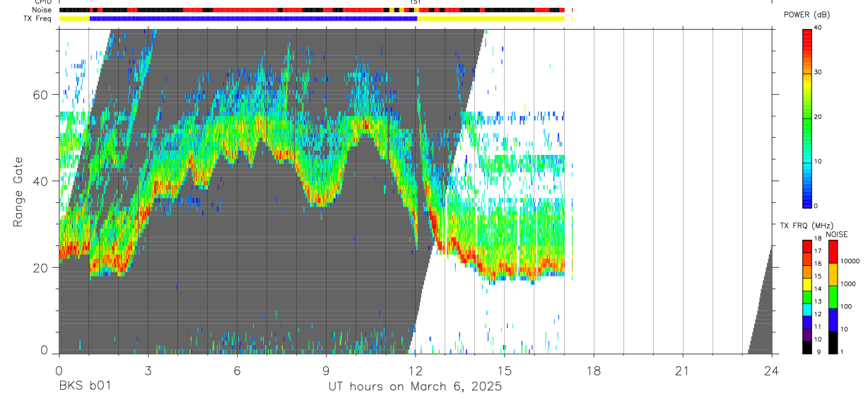Click the blue-and-yellow TX Freq strip above the plot

[312, 18]
